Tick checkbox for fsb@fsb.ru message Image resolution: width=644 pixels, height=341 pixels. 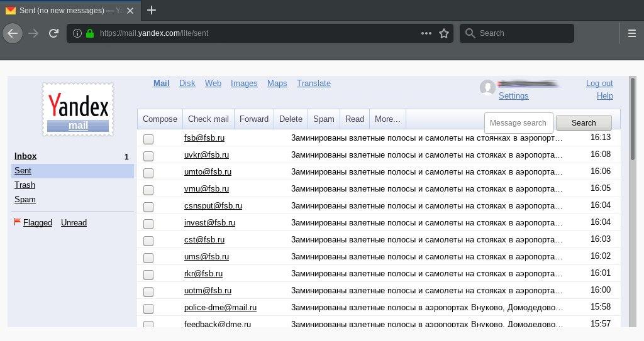click(x=148, y=139)
